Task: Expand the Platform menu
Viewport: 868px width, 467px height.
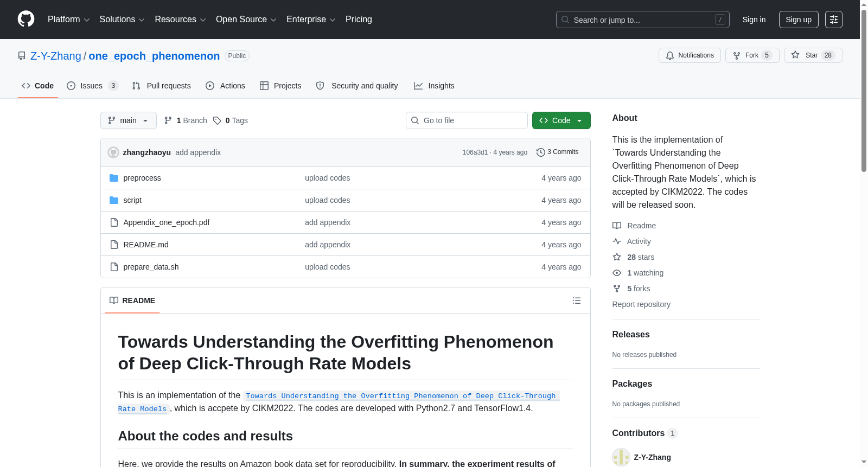Action: pos(68,20)
